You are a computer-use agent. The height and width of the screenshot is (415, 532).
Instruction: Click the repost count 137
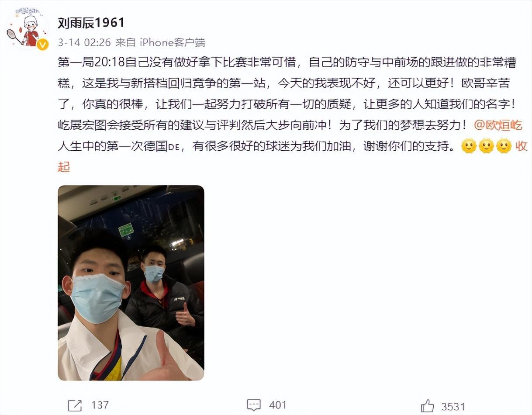click(x=100, y=405)
